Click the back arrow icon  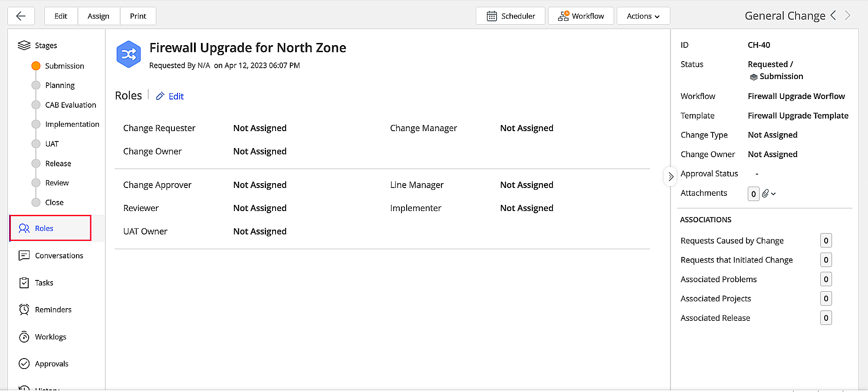click(21, 16)
